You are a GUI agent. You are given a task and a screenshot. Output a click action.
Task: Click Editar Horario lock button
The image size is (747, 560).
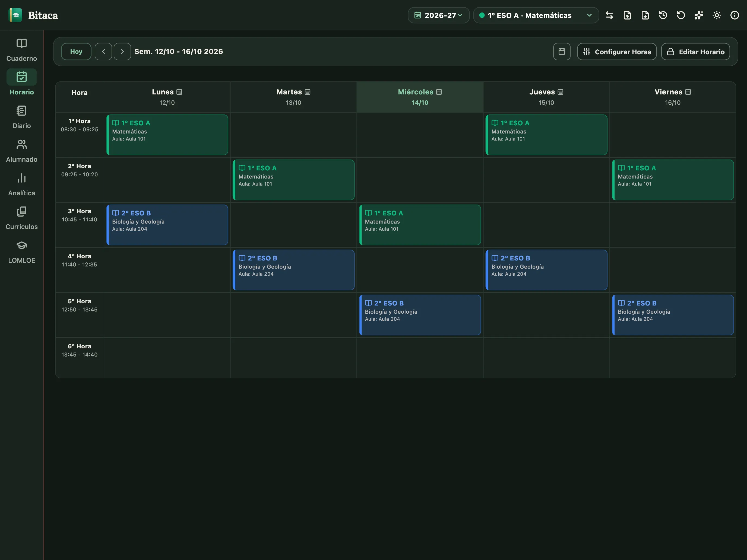(x=695, y=52)
